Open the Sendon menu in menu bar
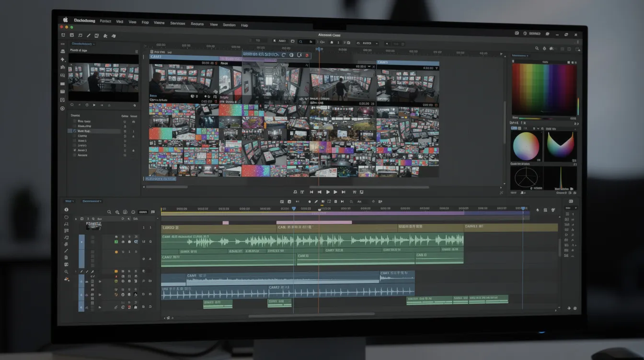Viewport: 644px width, 360px height. click(x=229, y=25)
